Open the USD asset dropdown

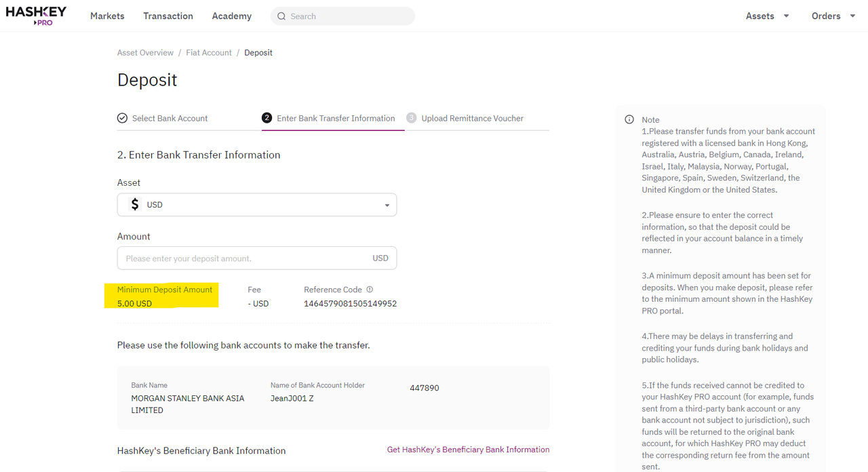click(257, 205)
